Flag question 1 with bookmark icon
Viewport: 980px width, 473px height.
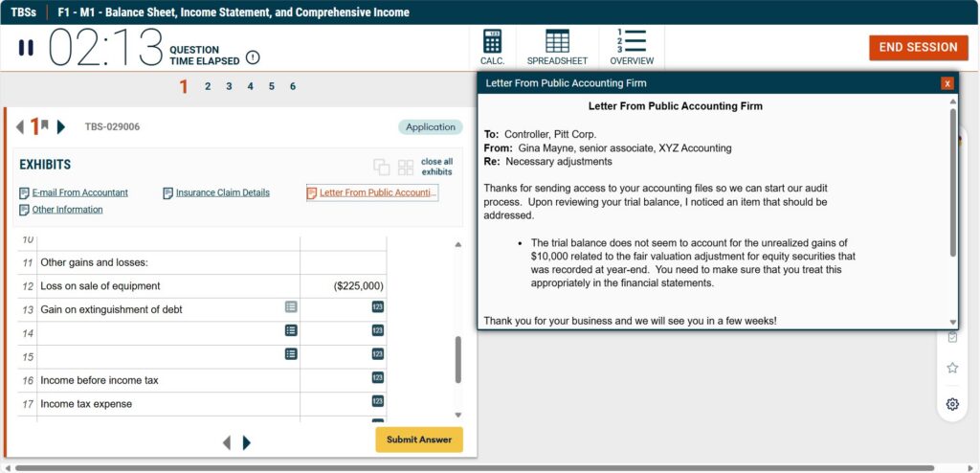pos(45,125)
